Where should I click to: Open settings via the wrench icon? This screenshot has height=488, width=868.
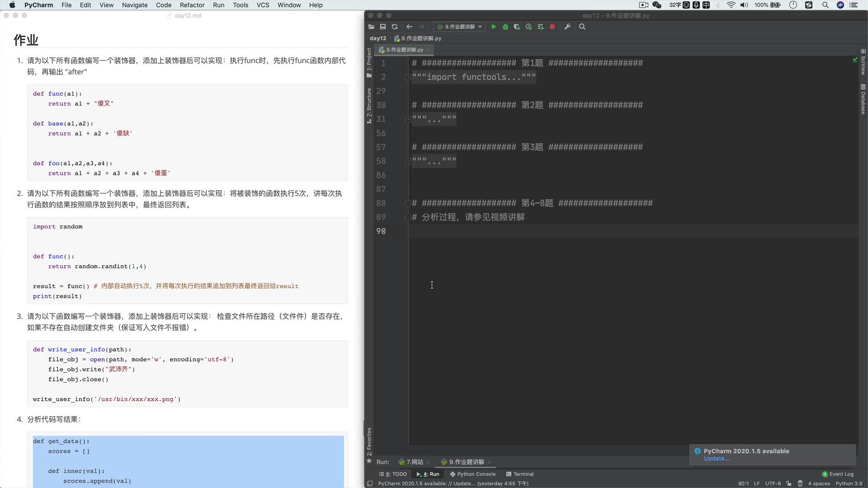pos(567,27)
